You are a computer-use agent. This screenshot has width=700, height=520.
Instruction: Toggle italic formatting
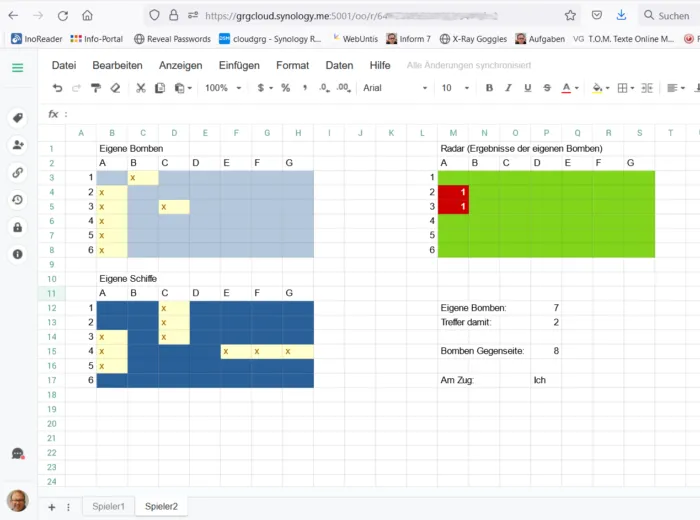coord(509,88)
